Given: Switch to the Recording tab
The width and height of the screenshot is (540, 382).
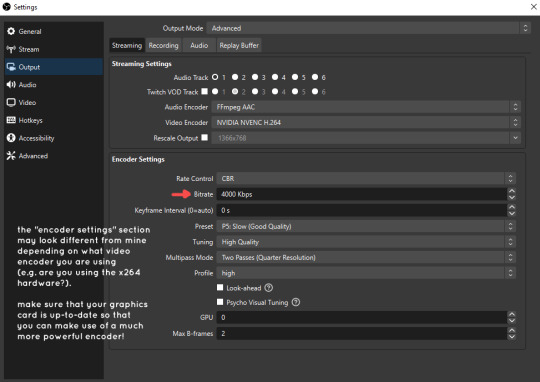Looking at the screenshot, I should coord(163,45).
